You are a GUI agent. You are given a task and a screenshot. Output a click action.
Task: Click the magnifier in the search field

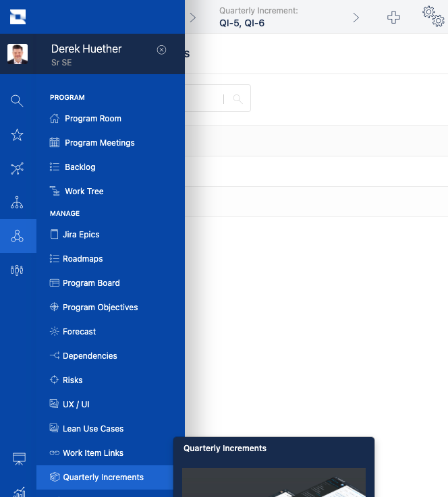pos(237,99)
